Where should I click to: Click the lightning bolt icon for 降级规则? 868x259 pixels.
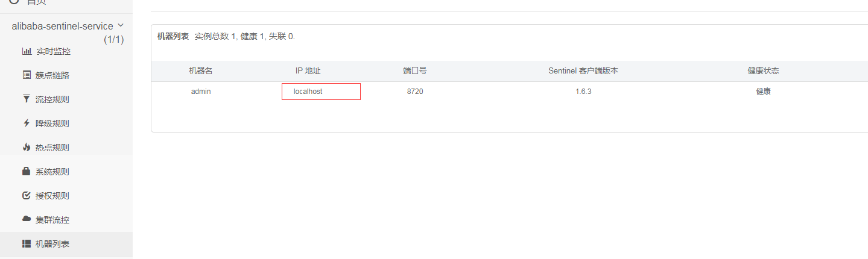[27, 123]
